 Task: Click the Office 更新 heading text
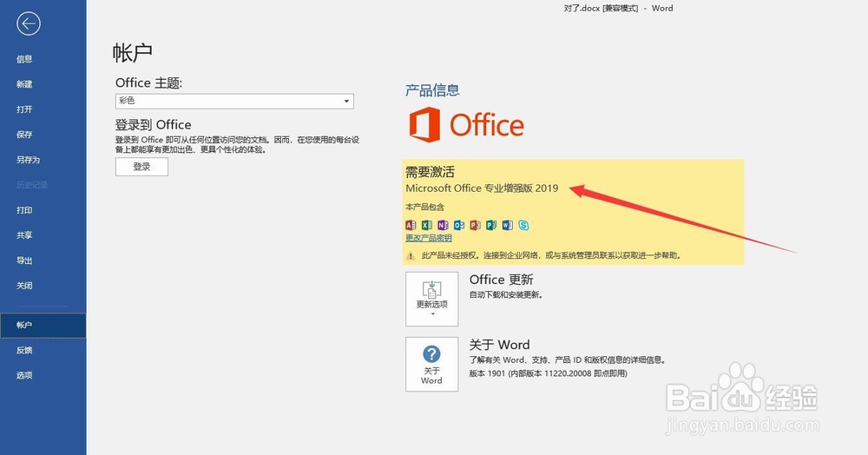pos(502,280)
